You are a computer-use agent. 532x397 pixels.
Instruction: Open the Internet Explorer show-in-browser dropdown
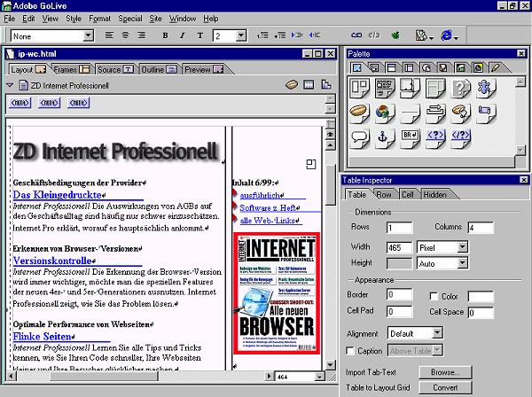[x=450, y=35]
